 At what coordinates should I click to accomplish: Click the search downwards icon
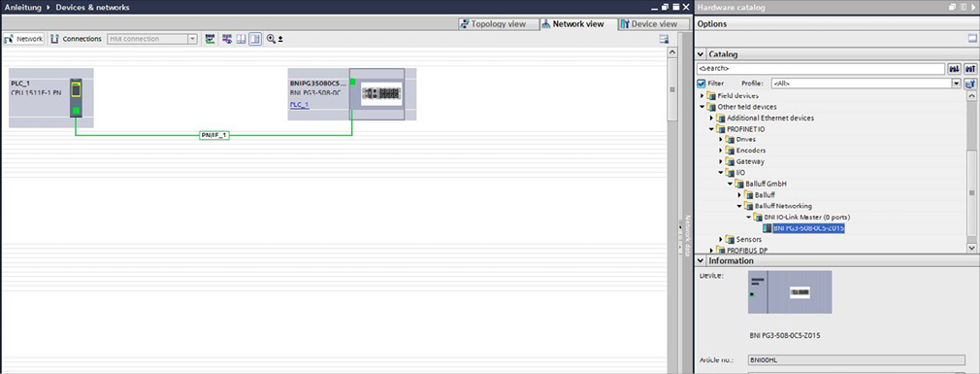(955, 69)
